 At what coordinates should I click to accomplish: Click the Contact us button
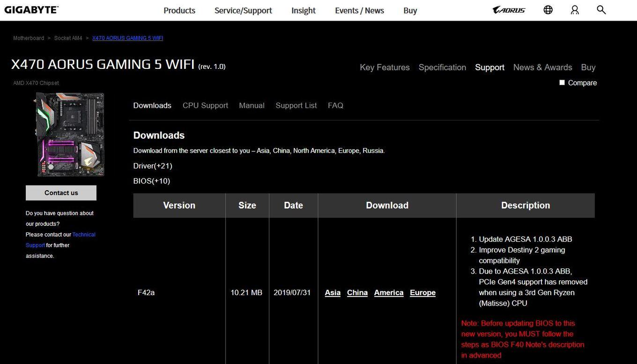pyautogui.click(x=61, y=193)
